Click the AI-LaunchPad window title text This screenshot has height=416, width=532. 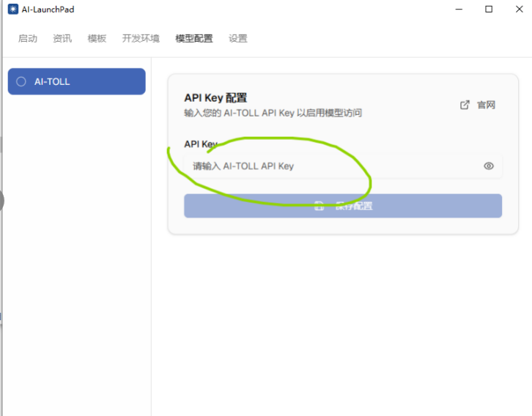[48, 10]
